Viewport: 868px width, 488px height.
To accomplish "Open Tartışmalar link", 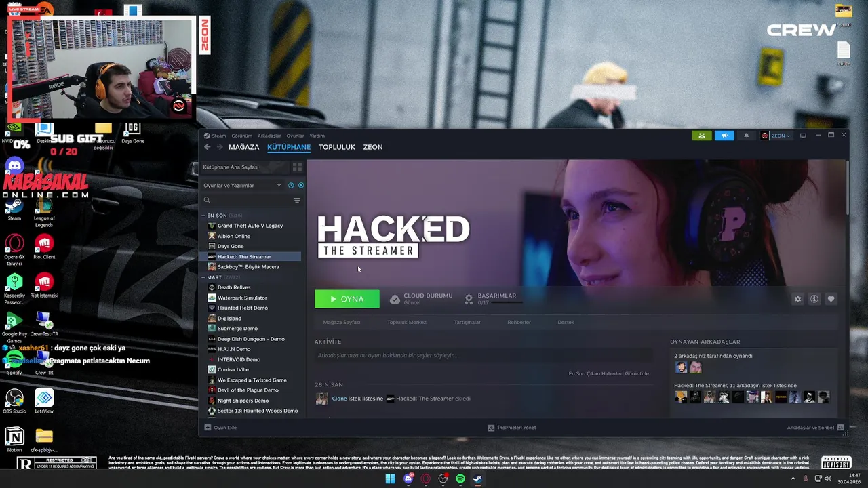I will pos(467,323).
